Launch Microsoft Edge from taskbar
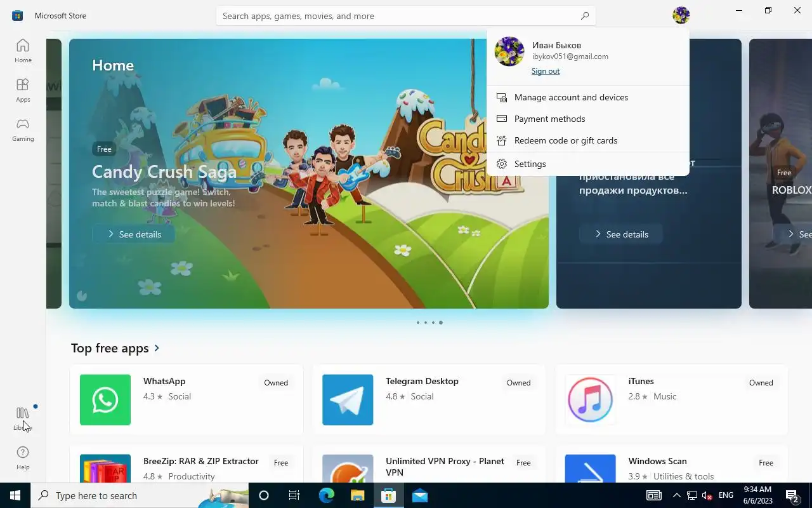Viewport: 812px width, 508px height. tap(326, 495)
